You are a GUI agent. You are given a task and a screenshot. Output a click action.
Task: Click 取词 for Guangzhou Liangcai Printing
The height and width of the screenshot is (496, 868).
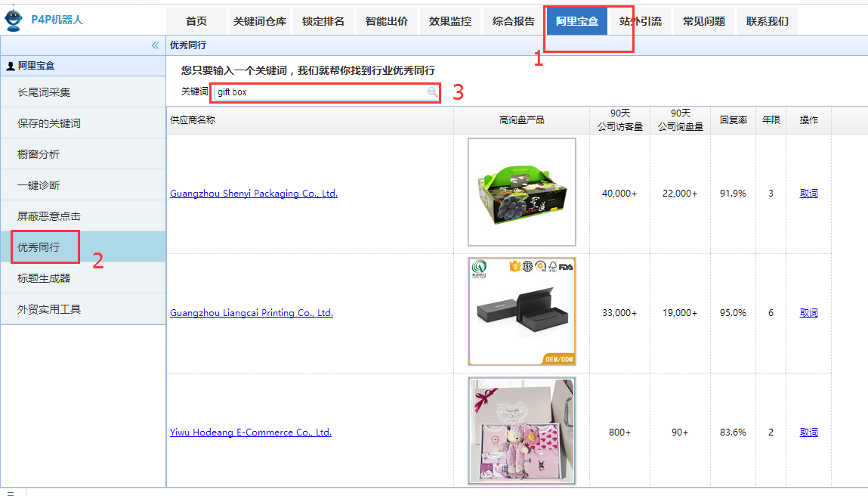809,313
